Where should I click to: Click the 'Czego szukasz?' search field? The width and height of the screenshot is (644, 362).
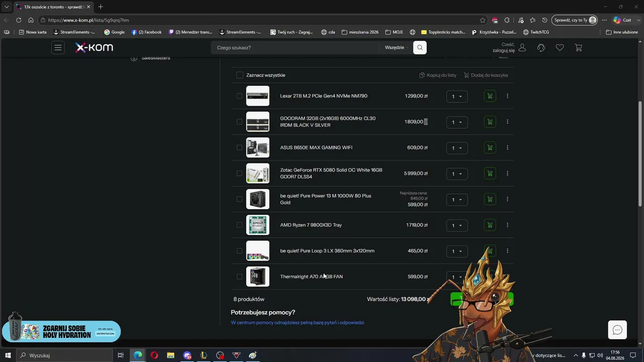tap(295, 48)
